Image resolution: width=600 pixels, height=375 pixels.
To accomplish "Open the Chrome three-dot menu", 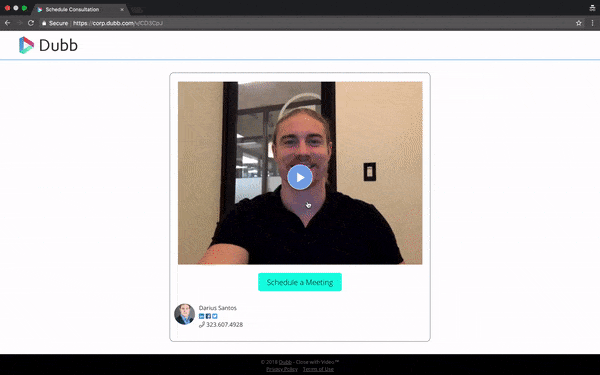I will (x=592, y=23).
